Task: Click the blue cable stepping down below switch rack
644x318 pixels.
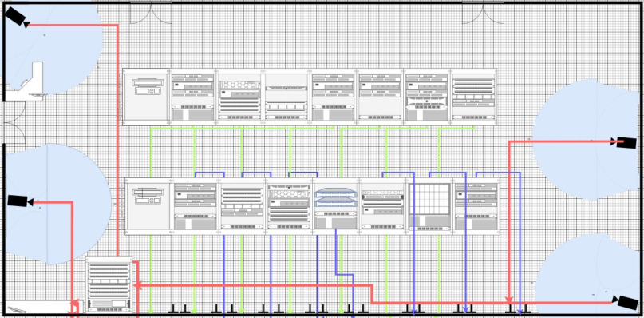Action: 344,274
